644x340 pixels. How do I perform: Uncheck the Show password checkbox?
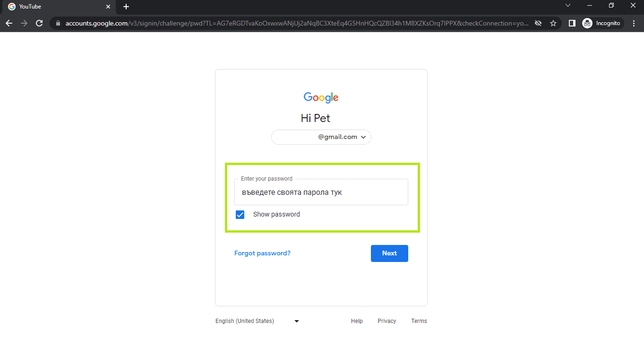[x=240, y=215]
